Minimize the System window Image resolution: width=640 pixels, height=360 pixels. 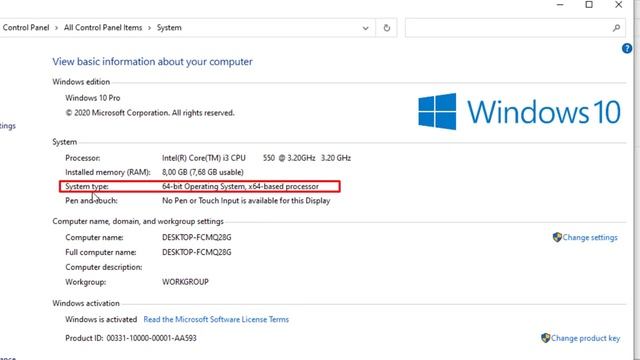point(560,5)
